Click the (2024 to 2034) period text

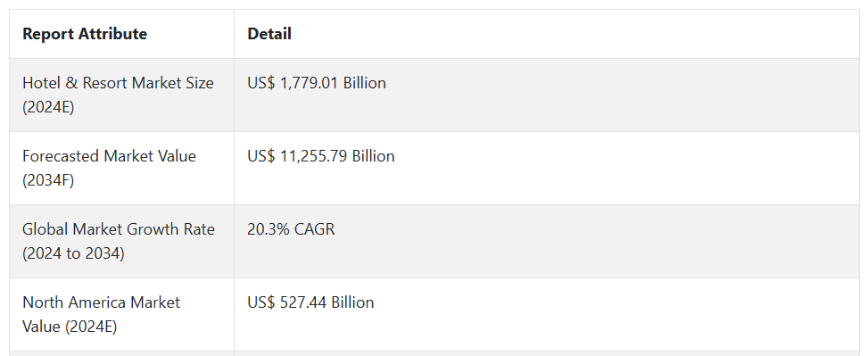click(74, 253)
